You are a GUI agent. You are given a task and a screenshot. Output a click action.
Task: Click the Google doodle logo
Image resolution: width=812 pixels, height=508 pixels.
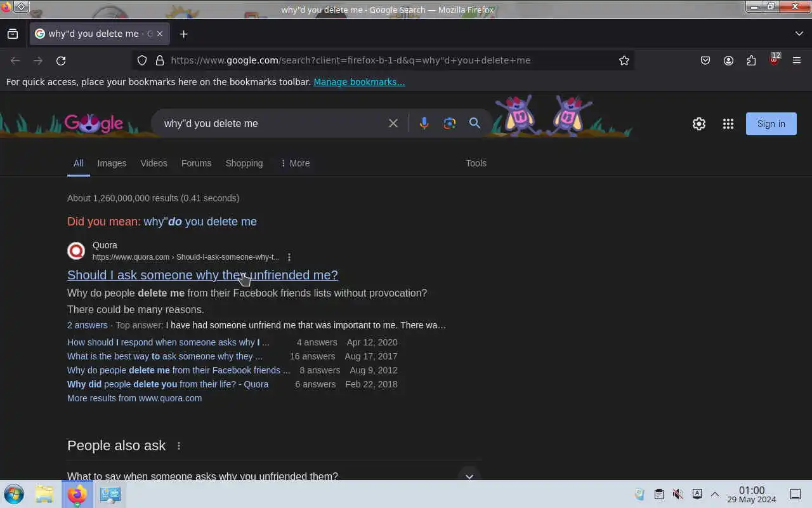coord(93,123)
